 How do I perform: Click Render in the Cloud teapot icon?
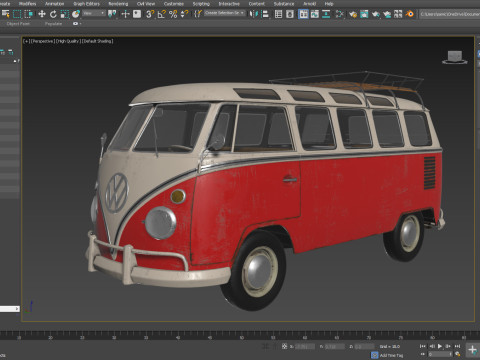387,14
